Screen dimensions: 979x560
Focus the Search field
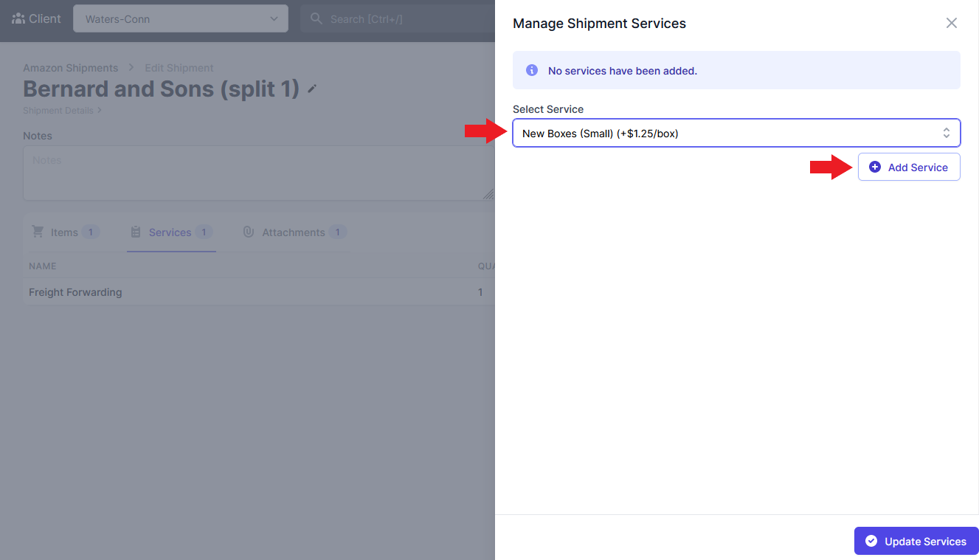coord(398,19)
